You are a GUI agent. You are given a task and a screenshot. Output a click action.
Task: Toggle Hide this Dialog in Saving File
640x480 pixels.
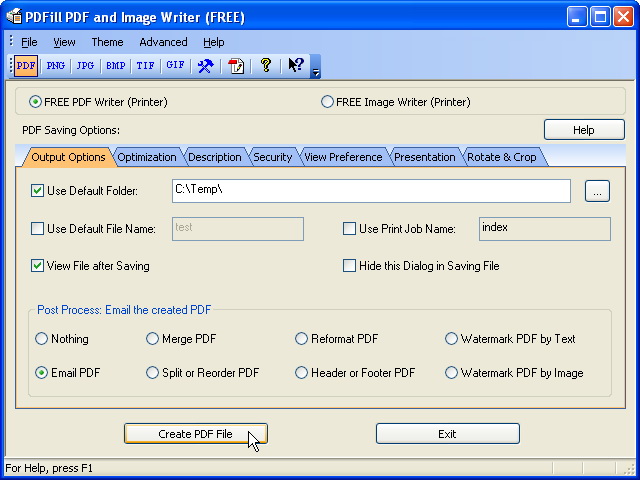[350, 266]
